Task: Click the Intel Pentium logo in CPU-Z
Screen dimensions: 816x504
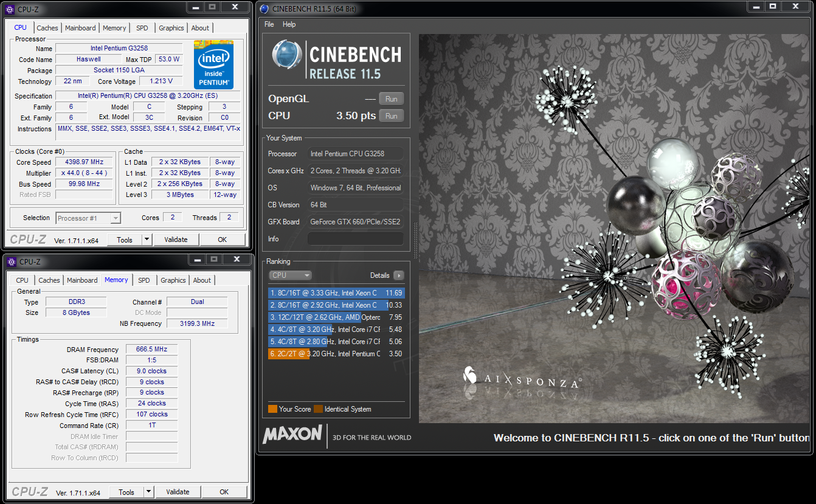Action: coord(213,64)
